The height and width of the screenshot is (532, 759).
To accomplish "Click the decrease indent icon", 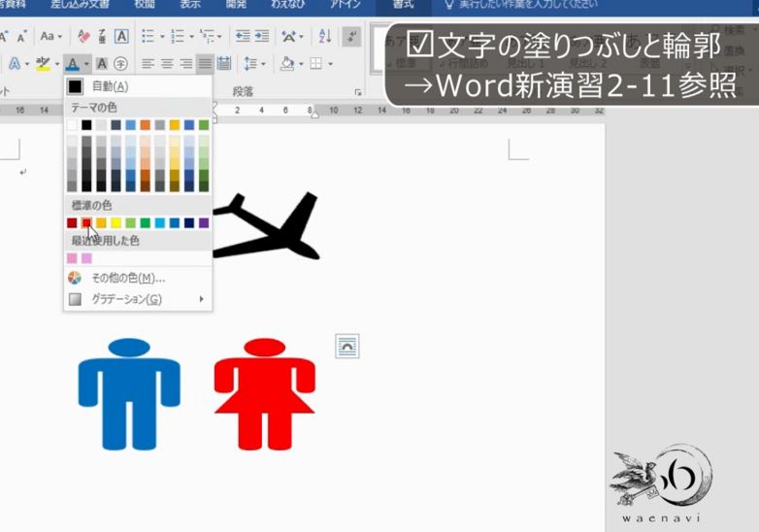I will (x=243, y=36).
